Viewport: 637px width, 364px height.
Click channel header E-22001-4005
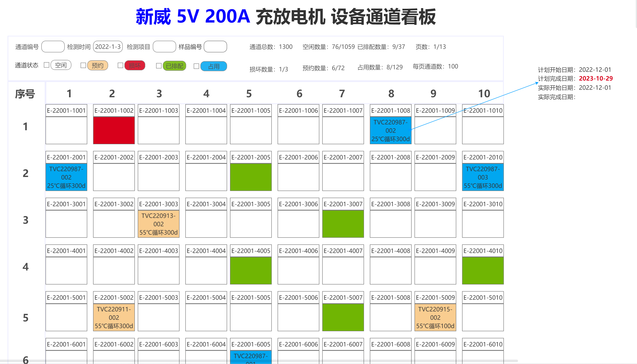pos(250,251)
